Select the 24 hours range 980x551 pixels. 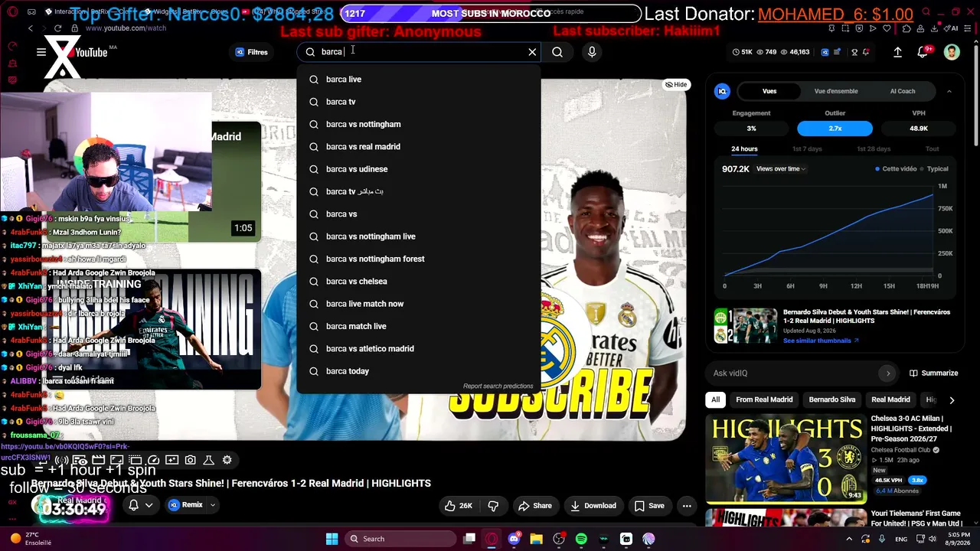click(x=744, y=149)
